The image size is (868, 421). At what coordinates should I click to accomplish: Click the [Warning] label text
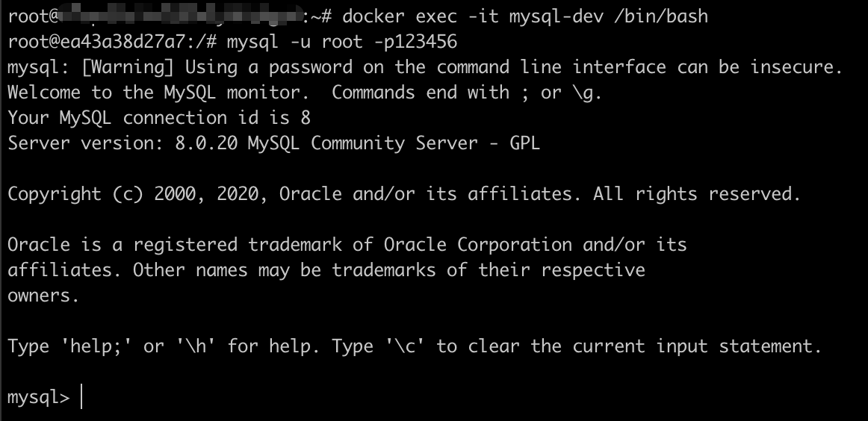pyautogui.click(x=127, y=67)
